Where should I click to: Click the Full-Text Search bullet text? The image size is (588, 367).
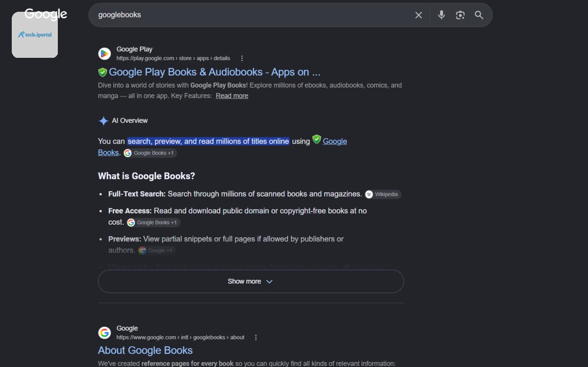pos(235,194)
